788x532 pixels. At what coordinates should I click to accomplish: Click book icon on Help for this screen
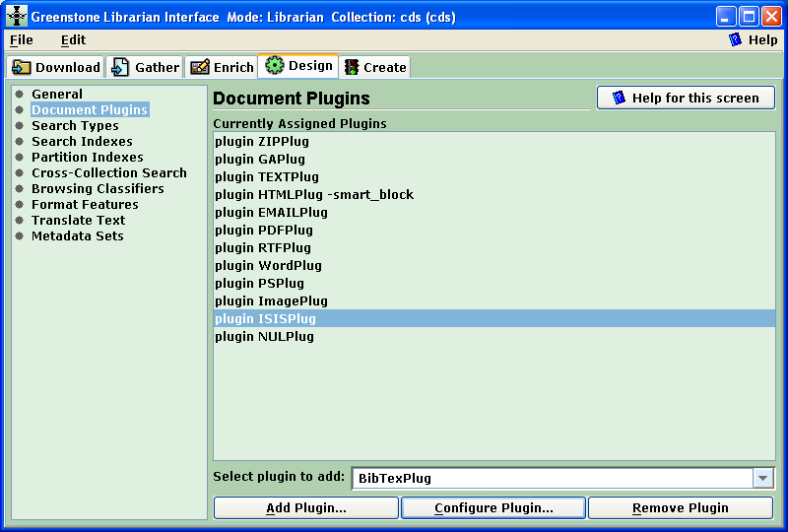(x=619, y=98)
